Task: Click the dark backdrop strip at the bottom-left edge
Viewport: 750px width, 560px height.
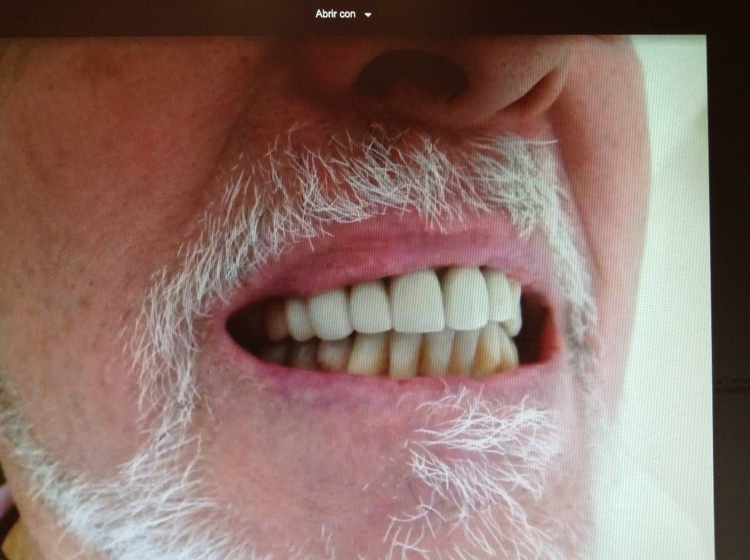Action: tap(6, 519)
